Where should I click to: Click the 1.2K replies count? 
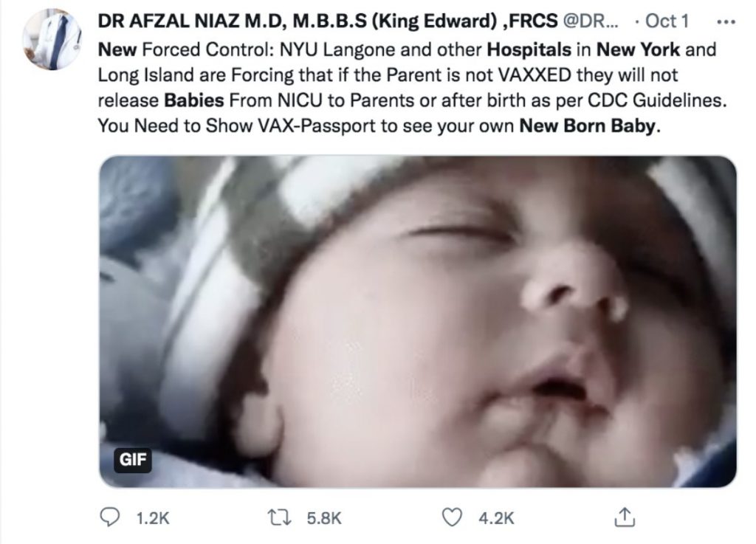[153, 518]
